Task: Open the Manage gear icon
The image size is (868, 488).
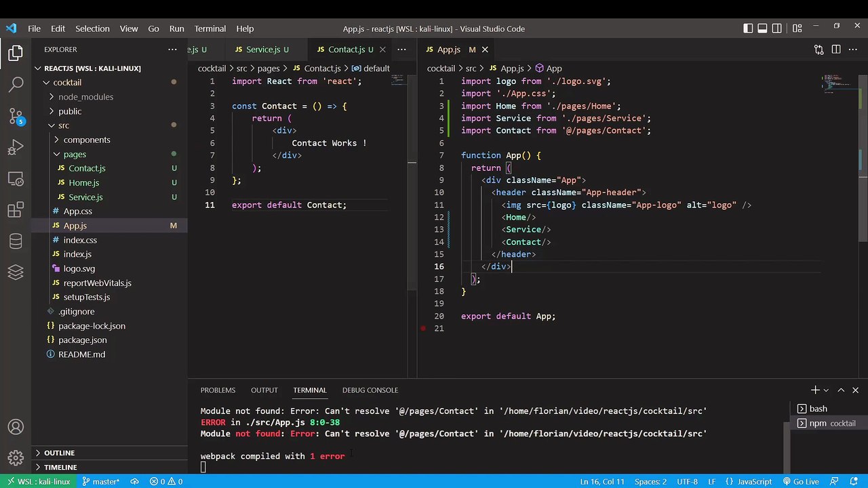Action: 16,459
